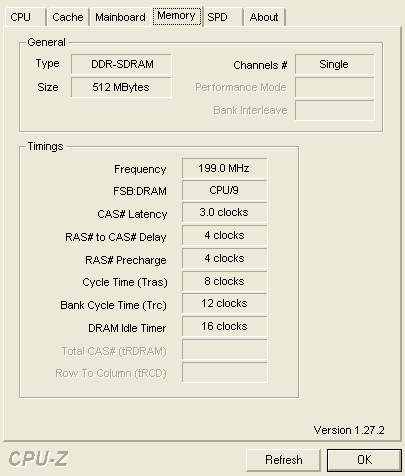The height and width of the screenshot is (476, 405).
Task: Click the Performance Mode label
Action: pos(241,87)
